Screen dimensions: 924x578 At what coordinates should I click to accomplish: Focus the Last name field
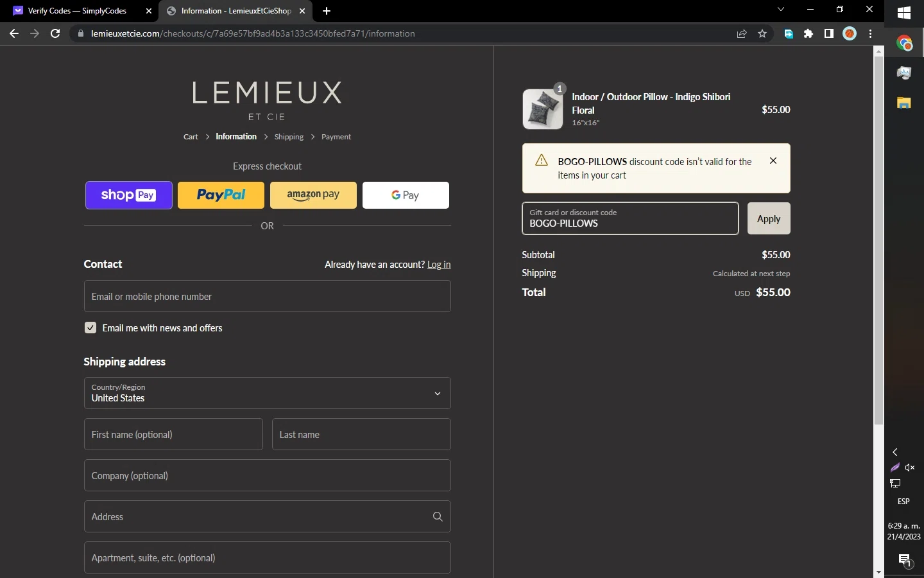click(361, 434)
